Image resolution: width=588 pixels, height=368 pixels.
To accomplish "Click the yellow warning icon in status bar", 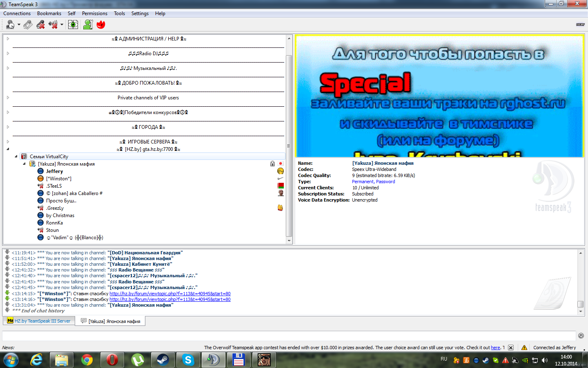I will point(524,348).
